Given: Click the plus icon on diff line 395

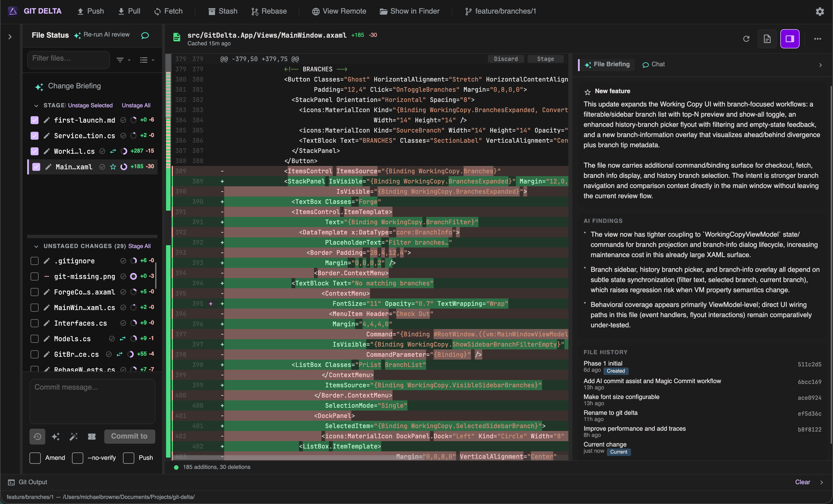Looking at the screenshot, I should (211, 304).
